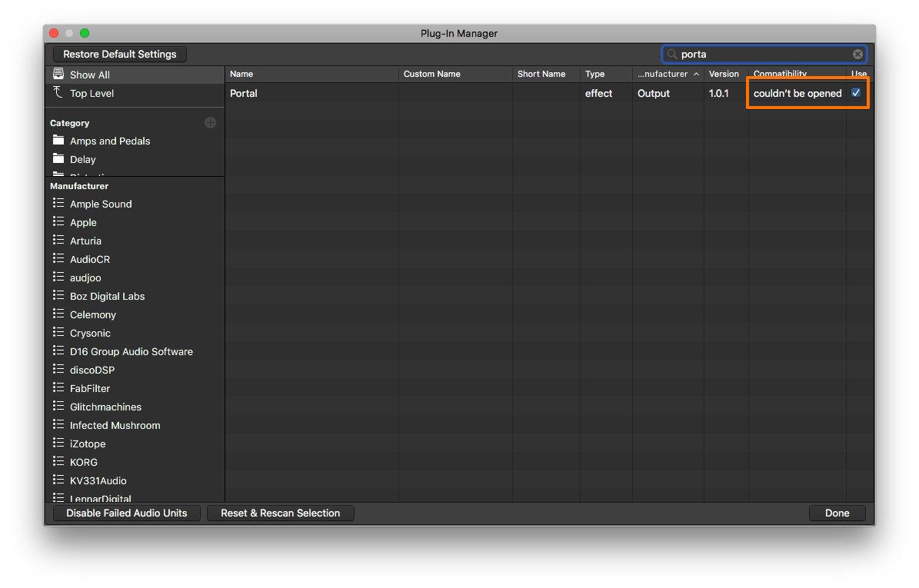Click the list icon beside D16 Group
Image resolution: width=919 pixels, height=588 pixels.
click(58, 350)
